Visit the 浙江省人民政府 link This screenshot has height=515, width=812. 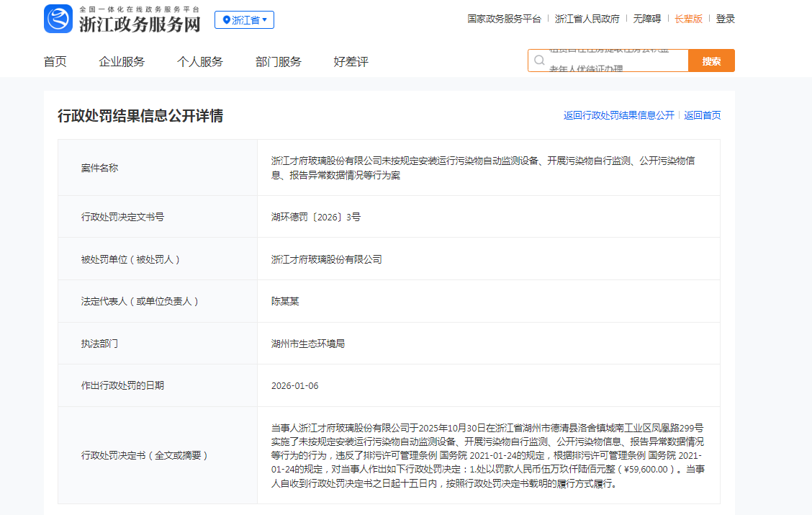[587, 19]
